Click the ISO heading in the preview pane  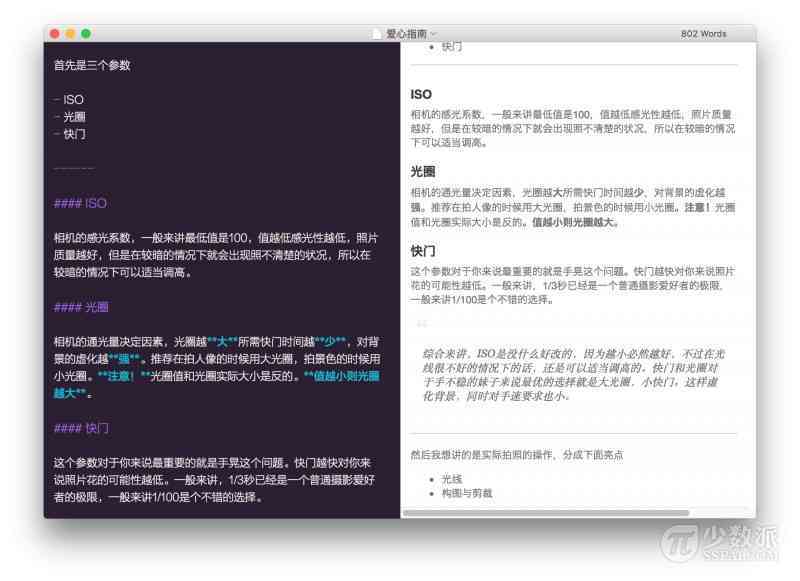pos(421,94)
